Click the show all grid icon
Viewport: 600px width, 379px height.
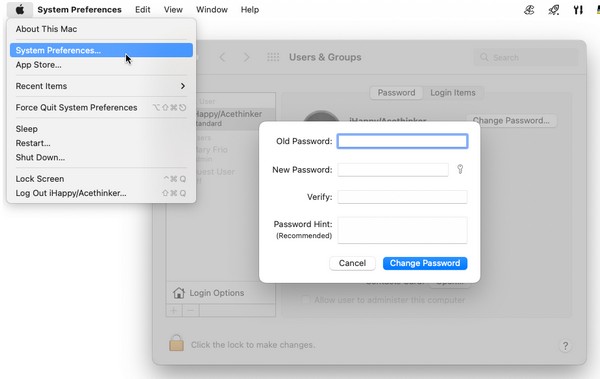[273, 57]
